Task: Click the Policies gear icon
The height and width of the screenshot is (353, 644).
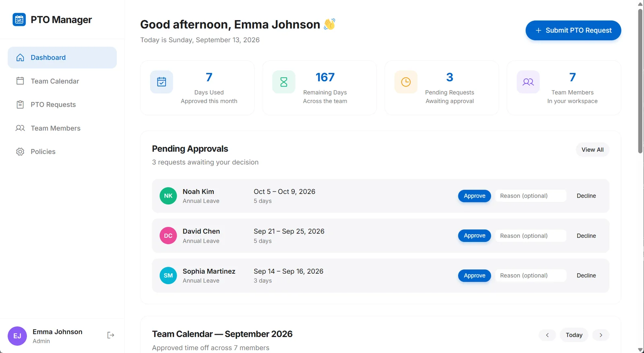Action: [20, 152]
